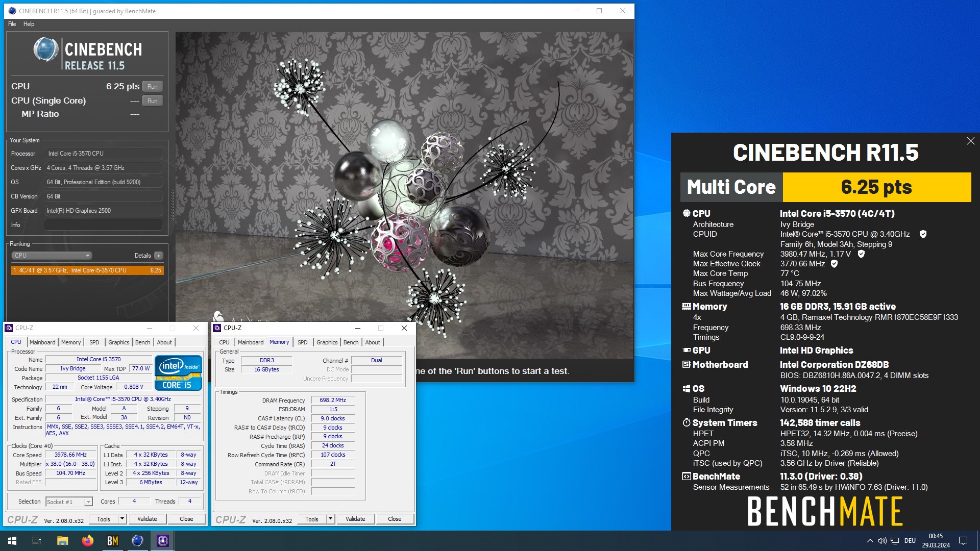Open SPD tab in left CPU-Z
This screenshot has height=551, width=980.
(x=94, y=342)
